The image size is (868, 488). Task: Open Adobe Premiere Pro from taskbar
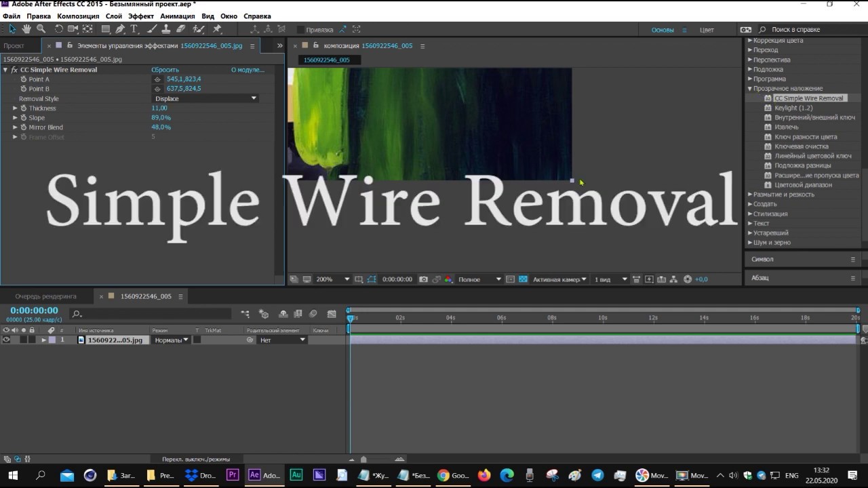[x=233, y=475]
